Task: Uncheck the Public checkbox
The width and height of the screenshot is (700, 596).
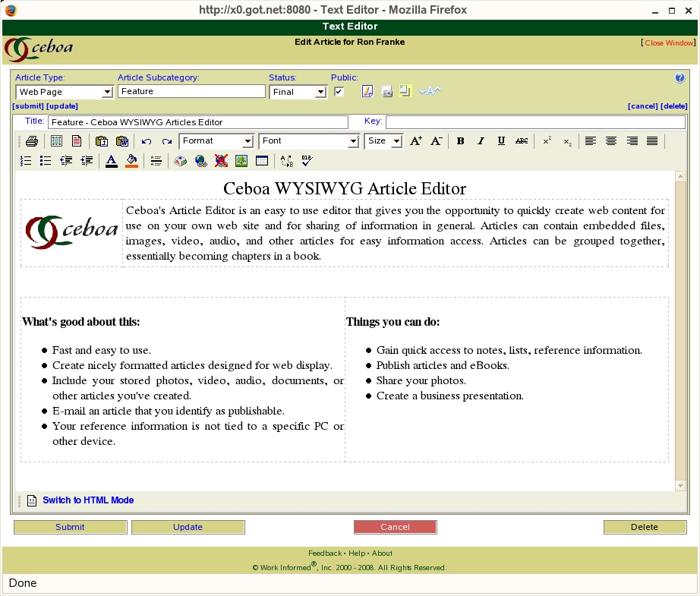Action: tap(339, 92)
